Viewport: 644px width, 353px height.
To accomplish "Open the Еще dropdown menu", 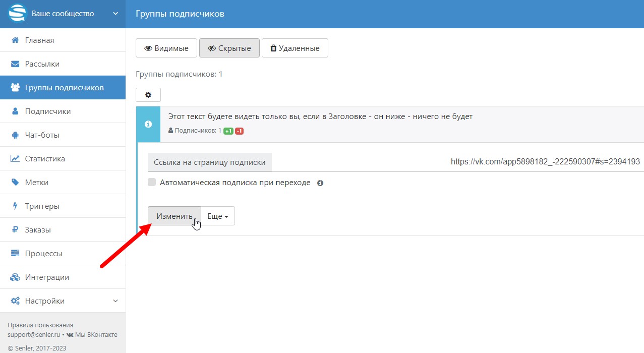I will pos(218,216).
